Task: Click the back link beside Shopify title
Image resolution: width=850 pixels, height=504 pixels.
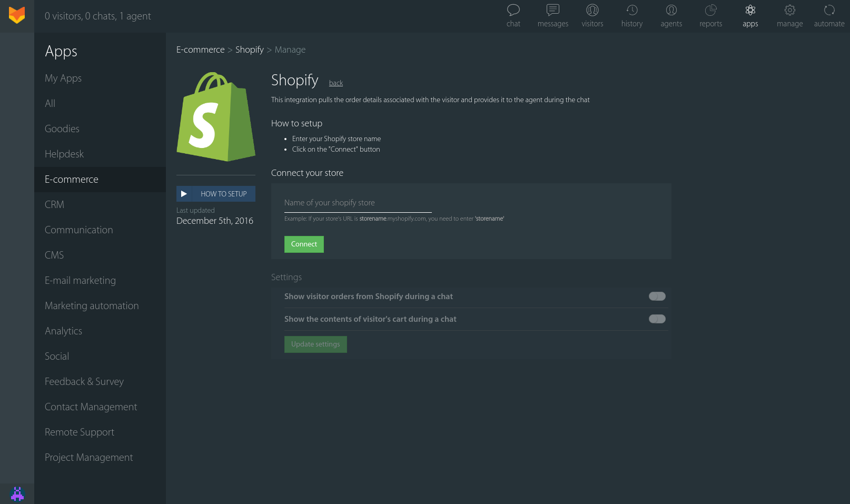Action: (335, 83)
